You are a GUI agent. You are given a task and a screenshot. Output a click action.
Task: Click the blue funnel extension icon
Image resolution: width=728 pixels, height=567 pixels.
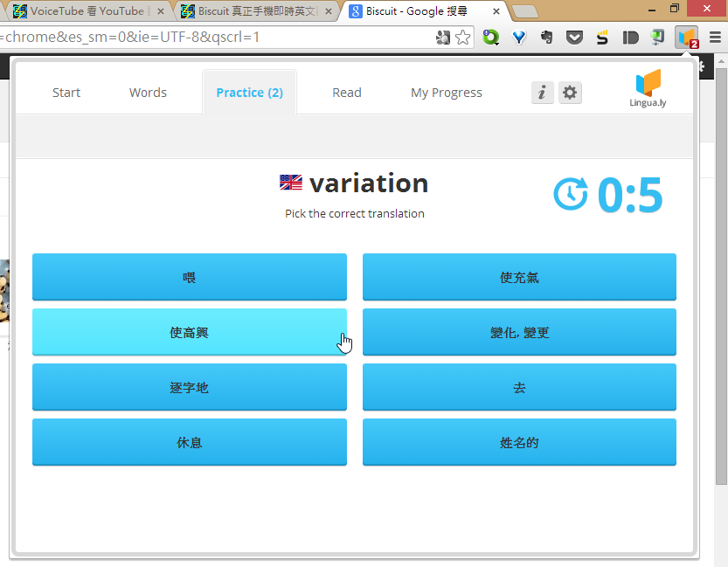pos(518,38)
